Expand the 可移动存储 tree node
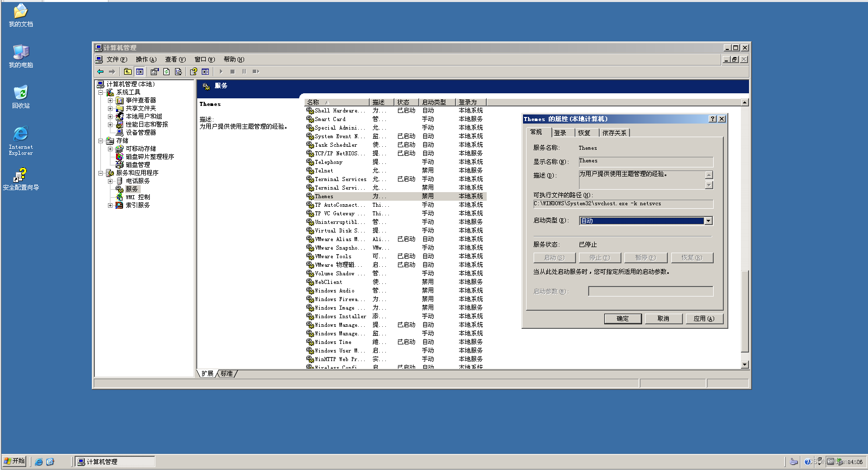Screen dimensions: 868x470 pos(110,149)
